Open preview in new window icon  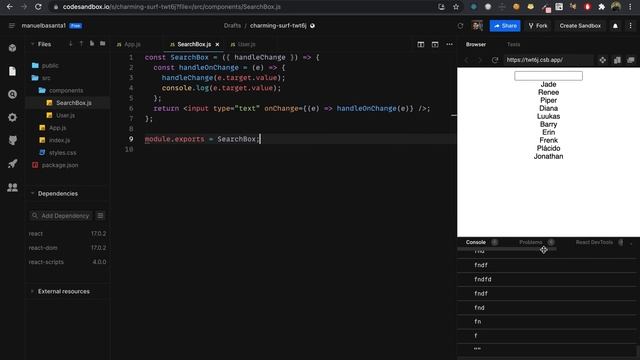pyautogui.click(x=617, y=60)
